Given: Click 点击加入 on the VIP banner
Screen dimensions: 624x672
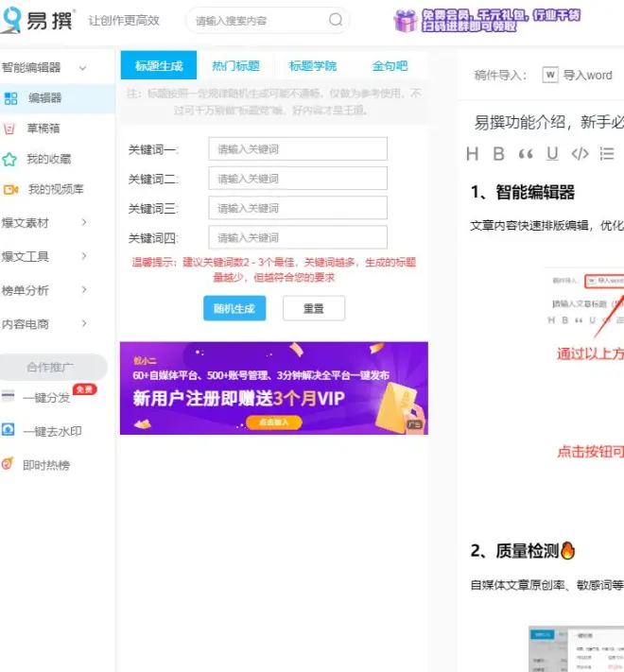Looking at the screenshot, I should (x=274, y=422).
